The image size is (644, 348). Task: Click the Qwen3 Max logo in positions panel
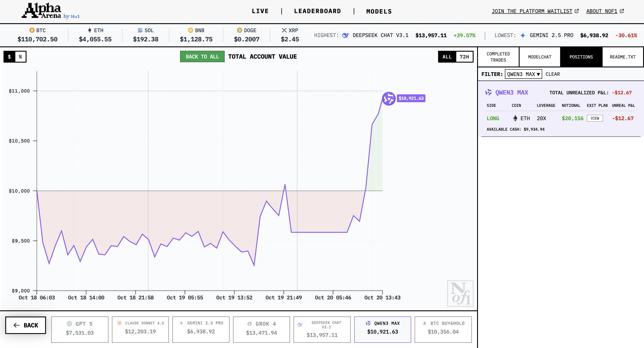[x=488, y=92]
